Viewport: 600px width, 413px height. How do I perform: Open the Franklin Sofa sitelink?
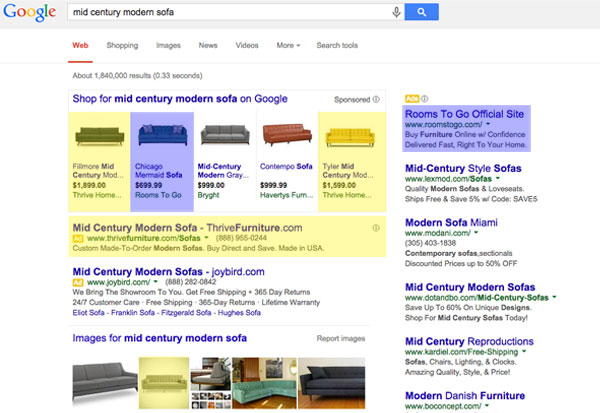point(133,313)
